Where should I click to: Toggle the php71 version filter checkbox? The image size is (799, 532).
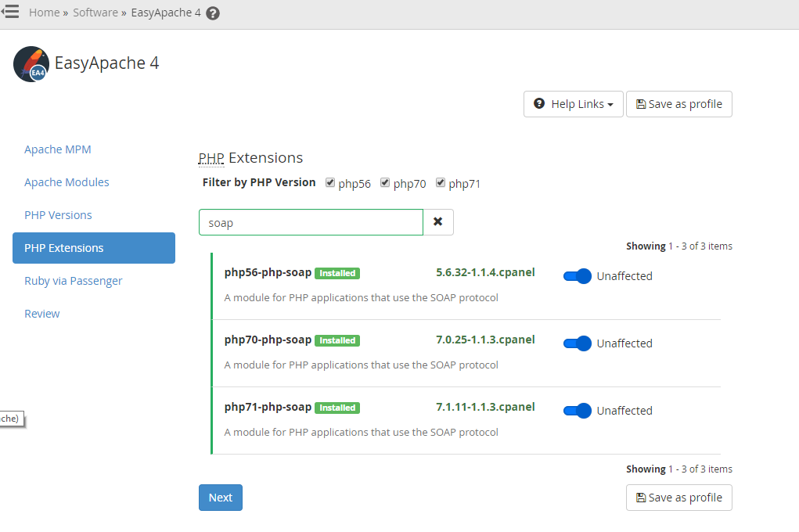(441, 182)
